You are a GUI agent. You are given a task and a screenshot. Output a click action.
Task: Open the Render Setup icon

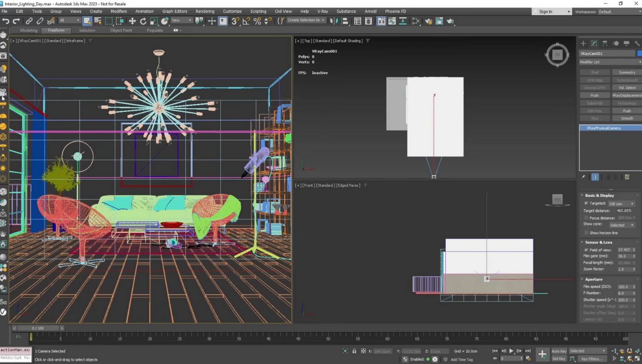point(428,21)
